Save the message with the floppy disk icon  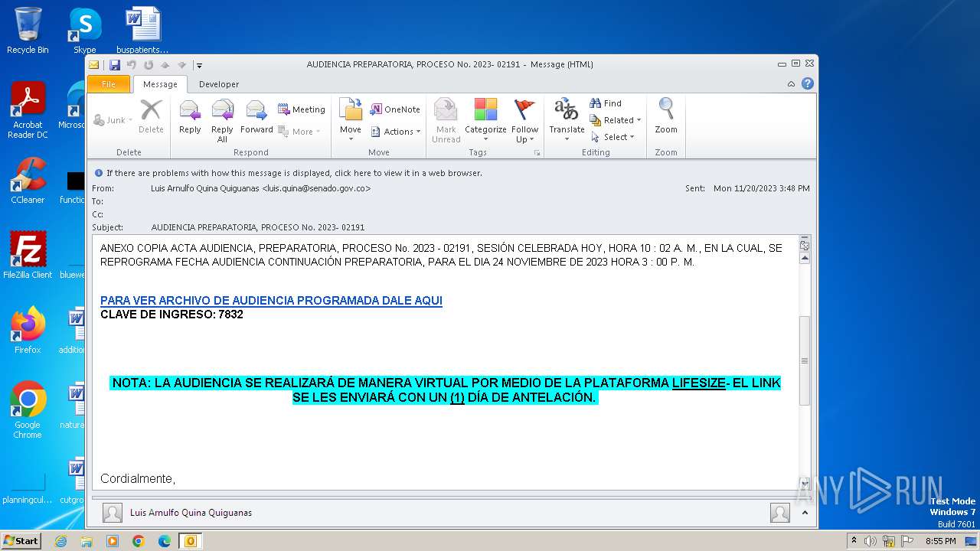tap(115, 65)
